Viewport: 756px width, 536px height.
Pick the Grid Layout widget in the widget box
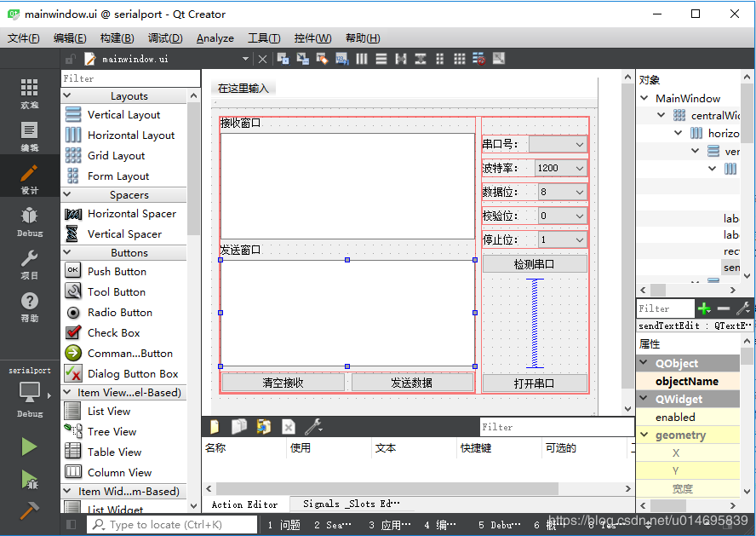(116, 156)
